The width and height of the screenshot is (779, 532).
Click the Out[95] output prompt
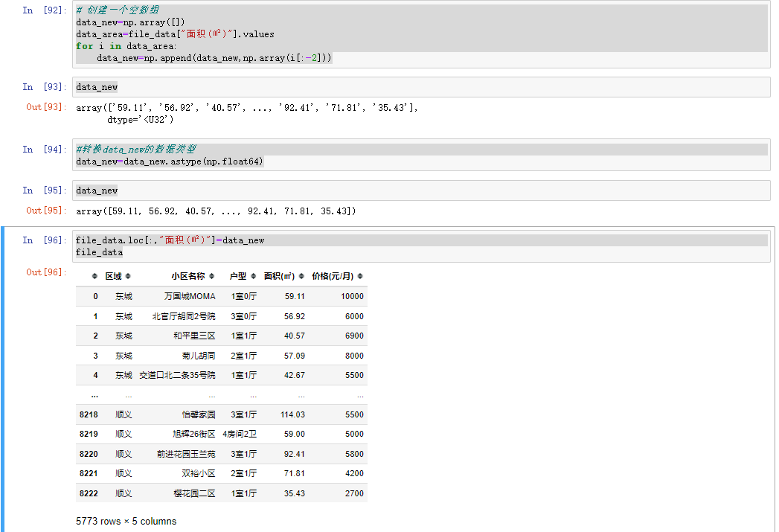(45, 211)
